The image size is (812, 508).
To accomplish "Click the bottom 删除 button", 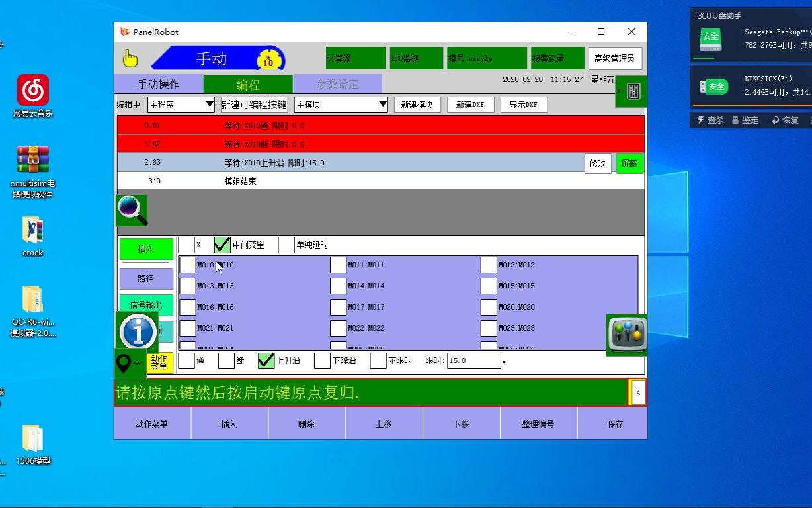I will click(307, 424).
